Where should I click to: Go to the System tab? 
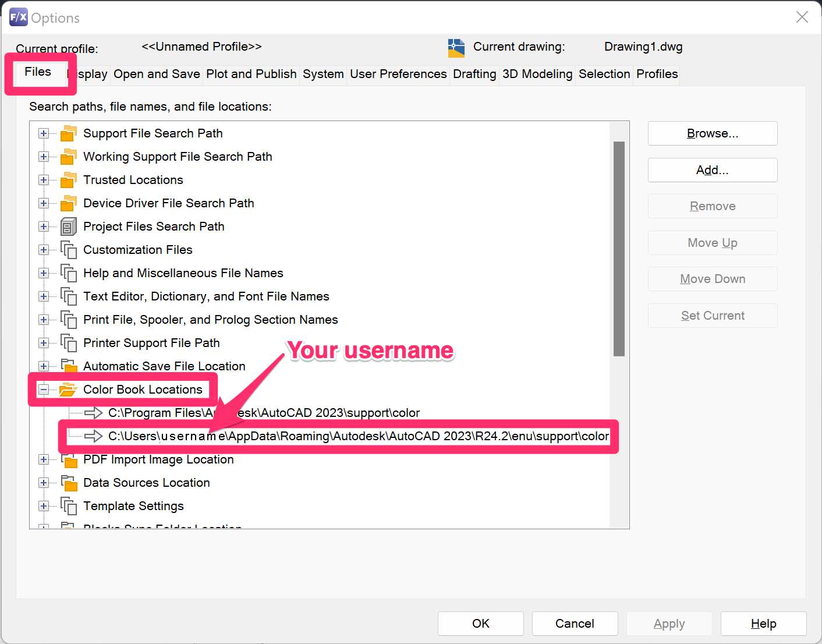(323, 74)
